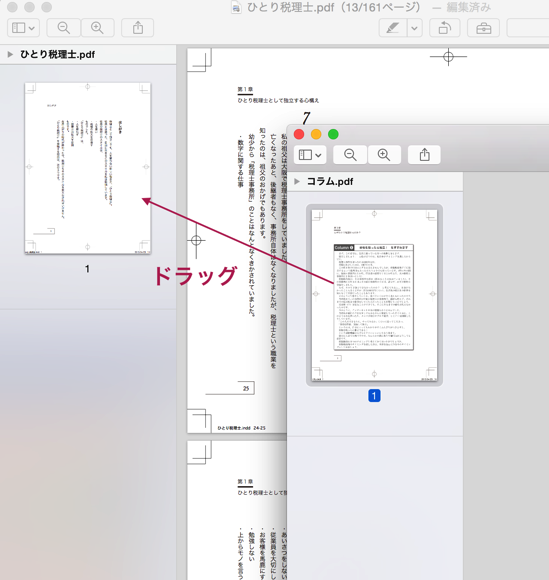This screenshot has height=580, width=549.
Task: Click Share button in コラム.pdf window
Action: coord(424,155)
